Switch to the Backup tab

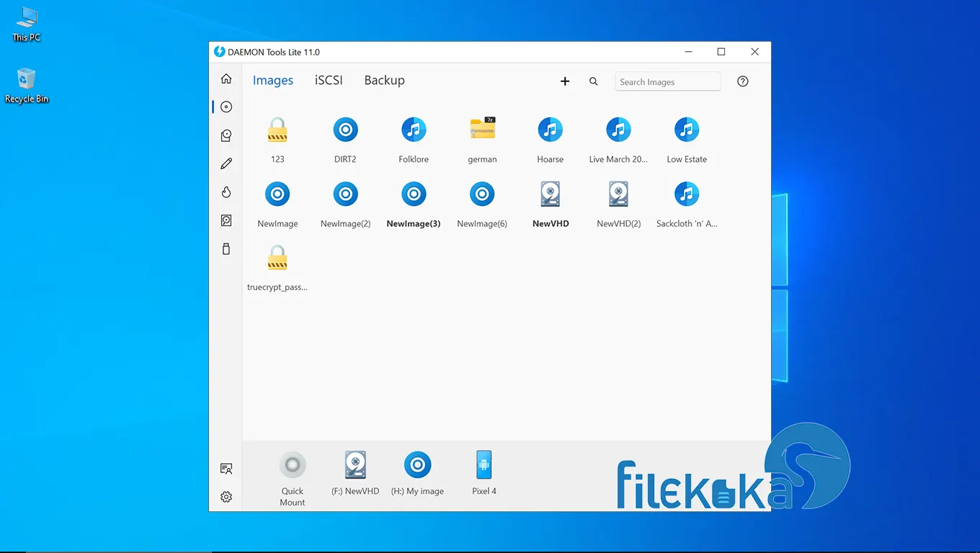(384, 81)
